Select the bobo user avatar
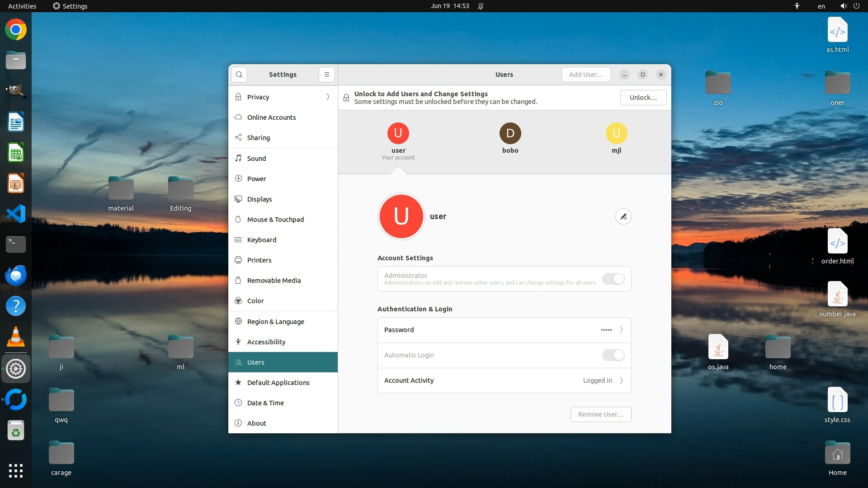868x488 pixels. click(510, 133)
